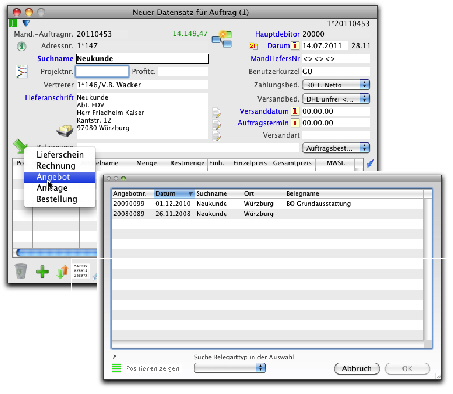Click in the Profitc. field
453x394 pixels.
coord(183,71)
